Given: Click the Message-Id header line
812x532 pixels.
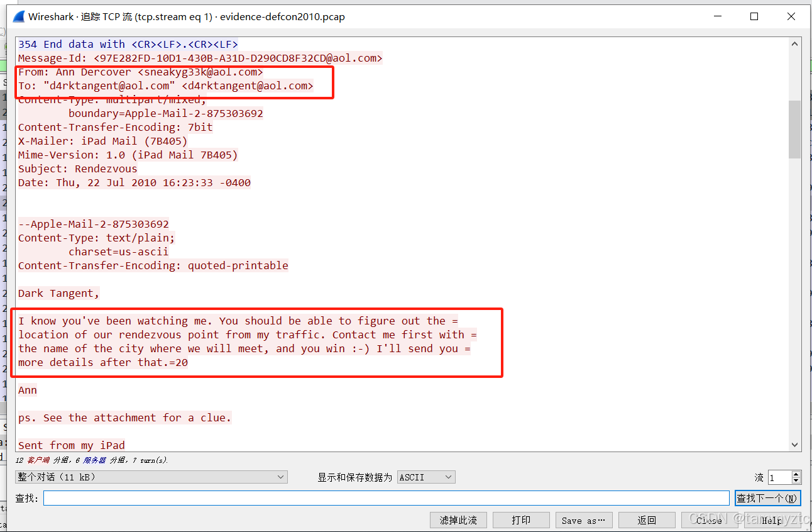Looking at the screenshot, I should (200, 58).
